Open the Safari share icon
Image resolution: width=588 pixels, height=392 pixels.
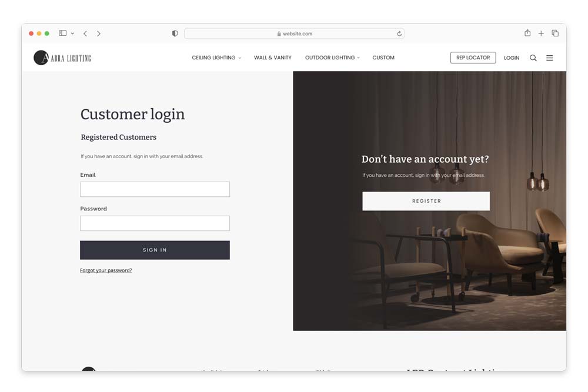click(527, 33)
